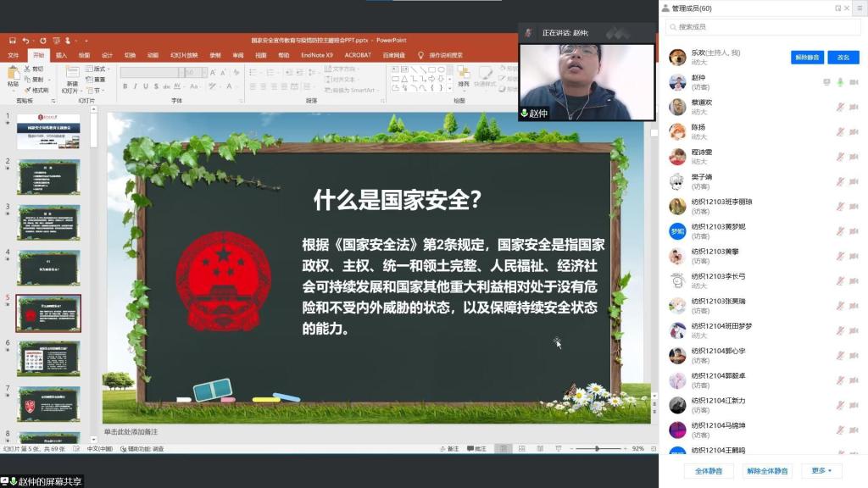The height and width of the screenshot is (488, 868).
Task: Click the Save icon in quick access toolbar
Action: click(x=13, y=40)
